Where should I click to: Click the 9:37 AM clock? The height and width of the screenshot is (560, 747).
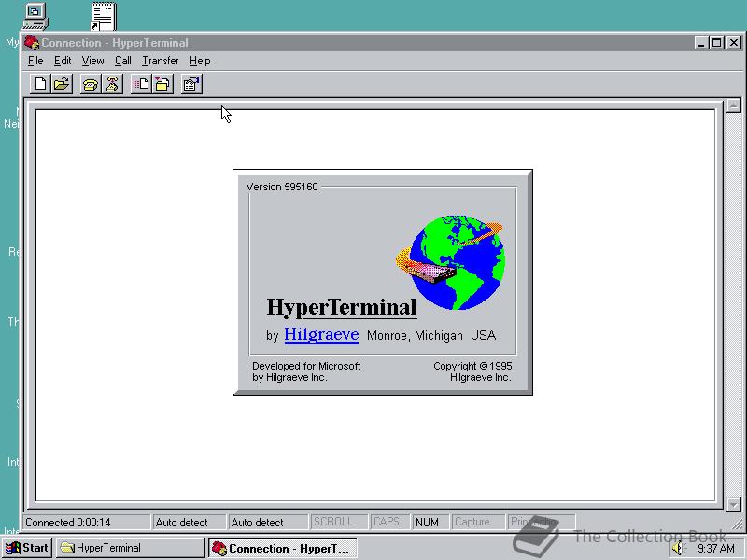pyautogui.click(x=716, y=549)
